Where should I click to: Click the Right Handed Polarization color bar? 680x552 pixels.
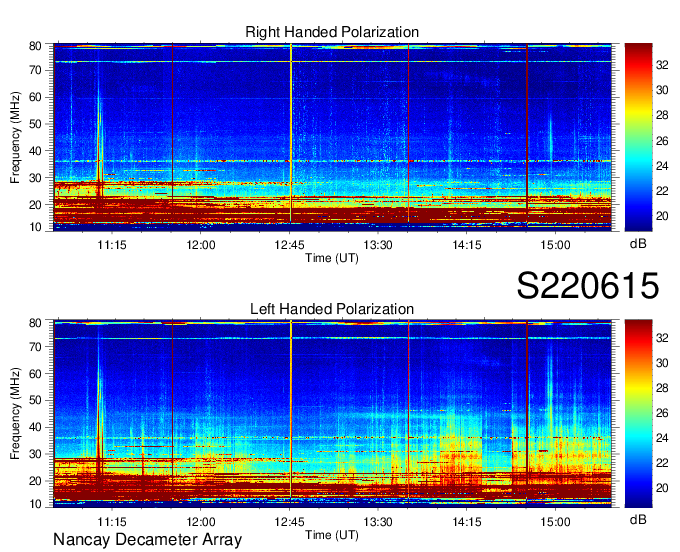(x=638, y=137)
